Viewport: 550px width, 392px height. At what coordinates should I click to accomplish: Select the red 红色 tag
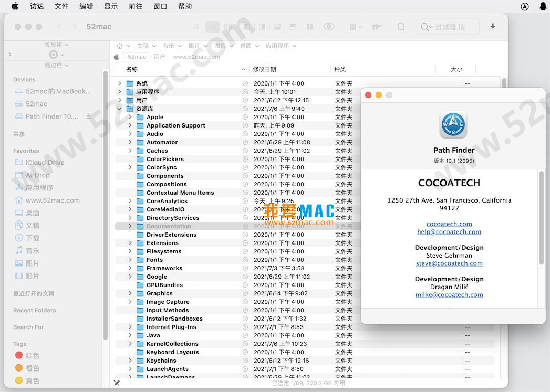27,355
